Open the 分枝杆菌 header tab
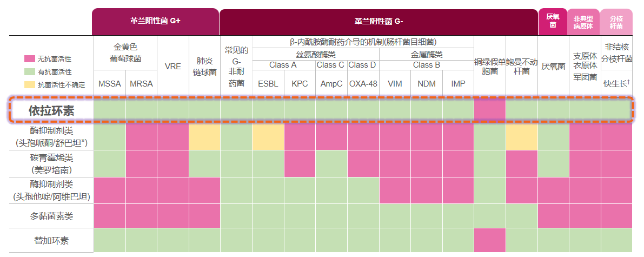644x257 pixels. coord(616,22)
